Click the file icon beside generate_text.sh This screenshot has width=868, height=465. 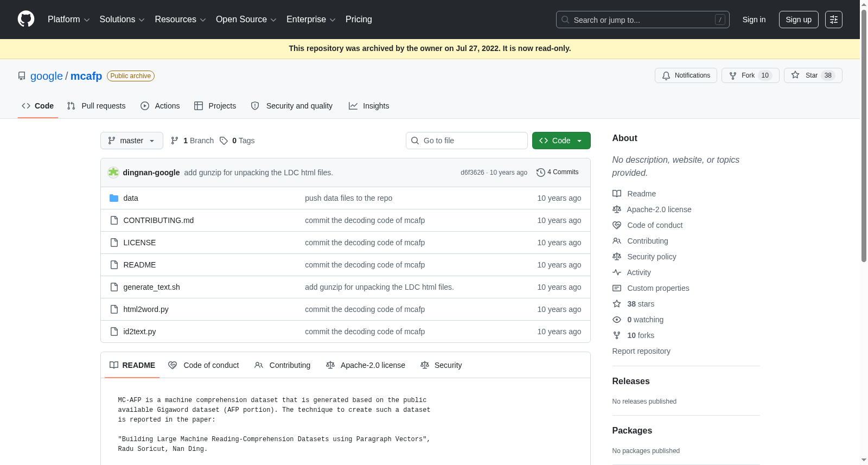pyautogui.click(x=114, y=287)
